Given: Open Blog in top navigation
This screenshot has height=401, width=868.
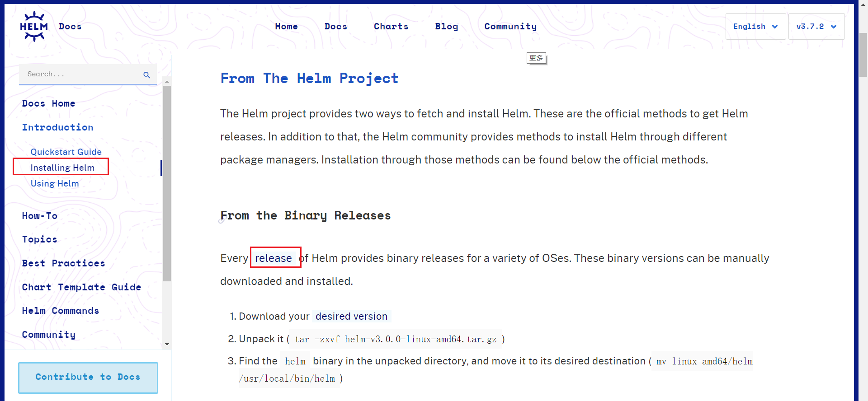Looking at the screenshot, I should point(447,27).
